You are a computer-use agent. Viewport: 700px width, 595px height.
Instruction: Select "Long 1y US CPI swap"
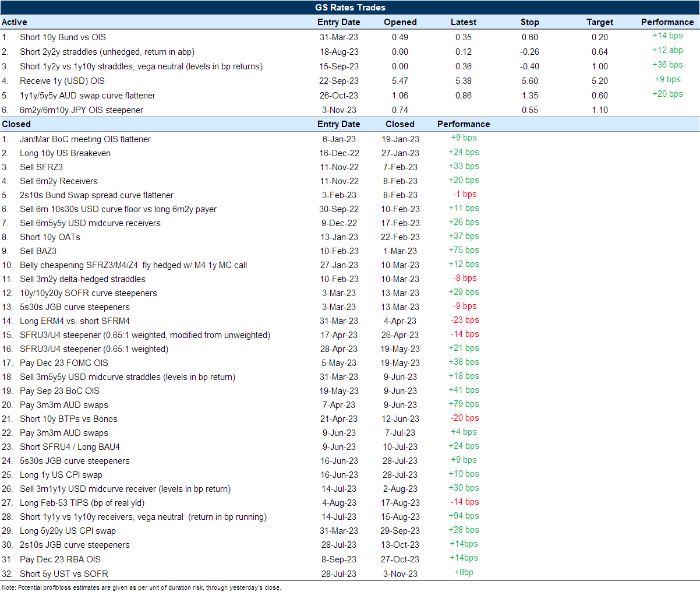(61, 475)
